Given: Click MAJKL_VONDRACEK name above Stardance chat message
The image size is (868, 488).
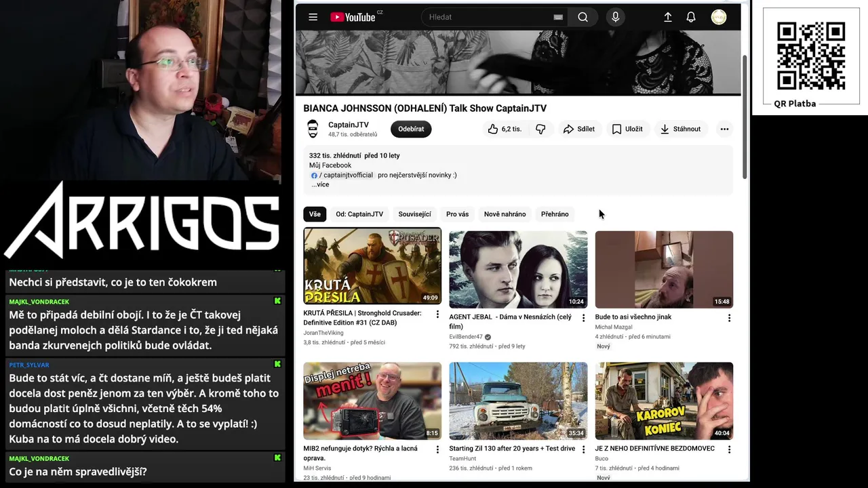Looking at the screenshot, I should (39, 302).
